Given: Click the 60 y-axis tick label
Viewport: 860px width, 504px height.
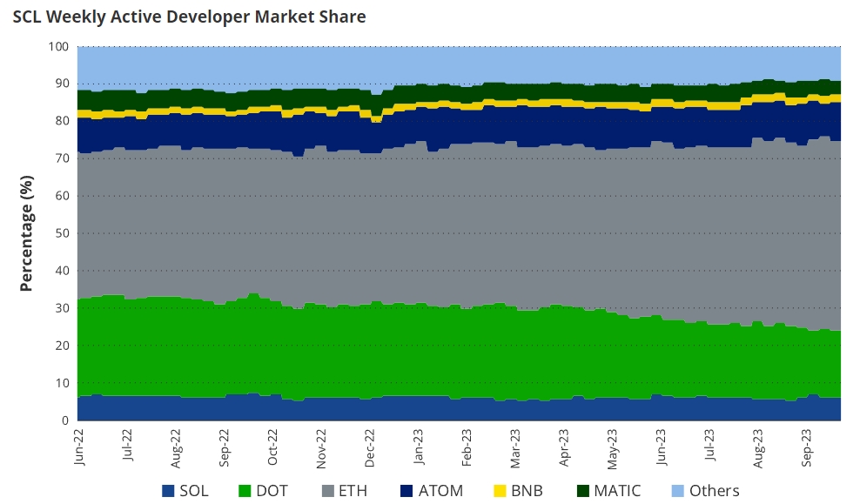Looking at the screenshot, I should (62, 196).
